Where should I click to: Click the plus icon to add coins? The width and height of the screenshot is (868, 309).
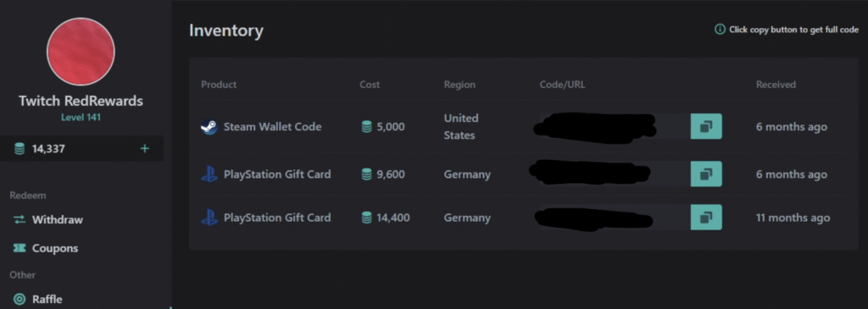click(x=144, y=148)
